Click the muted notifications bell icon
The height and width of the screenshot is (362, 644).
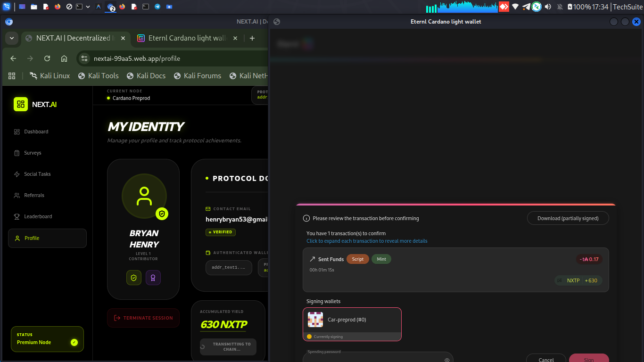[560, 7]
